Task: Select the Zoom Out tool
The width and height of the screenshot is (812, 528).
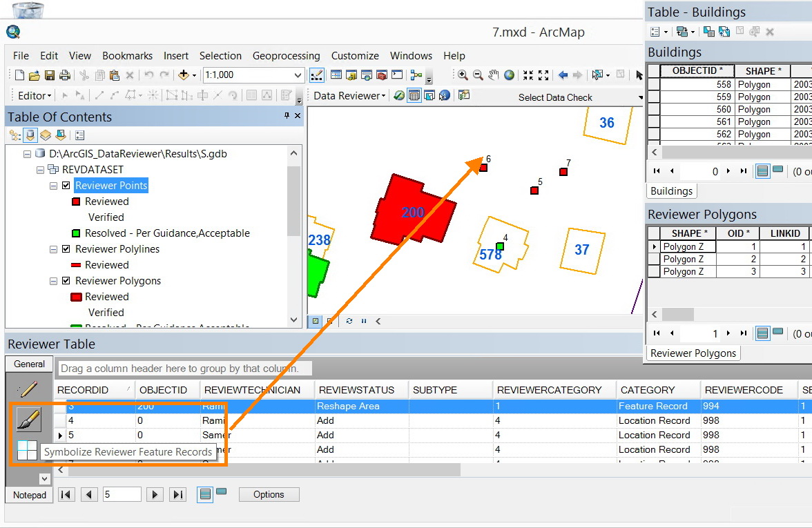Action: (x=478, y=75)
